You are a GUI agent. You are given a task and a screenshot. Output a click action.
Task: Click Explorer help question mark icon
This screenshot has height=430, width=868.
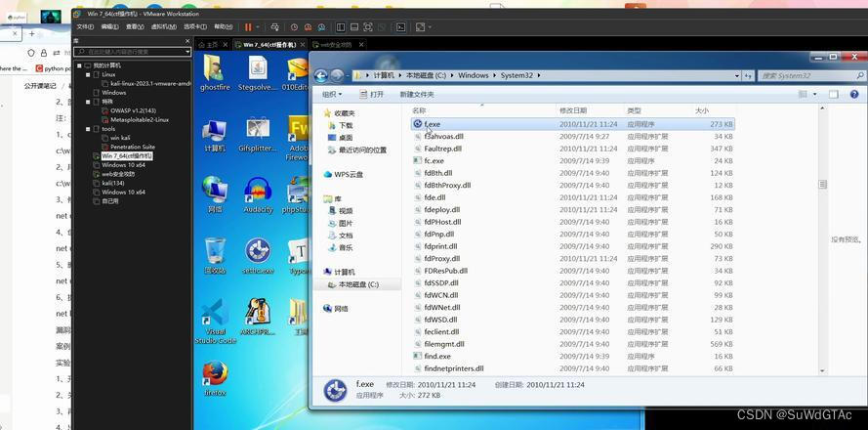[854, 95]
